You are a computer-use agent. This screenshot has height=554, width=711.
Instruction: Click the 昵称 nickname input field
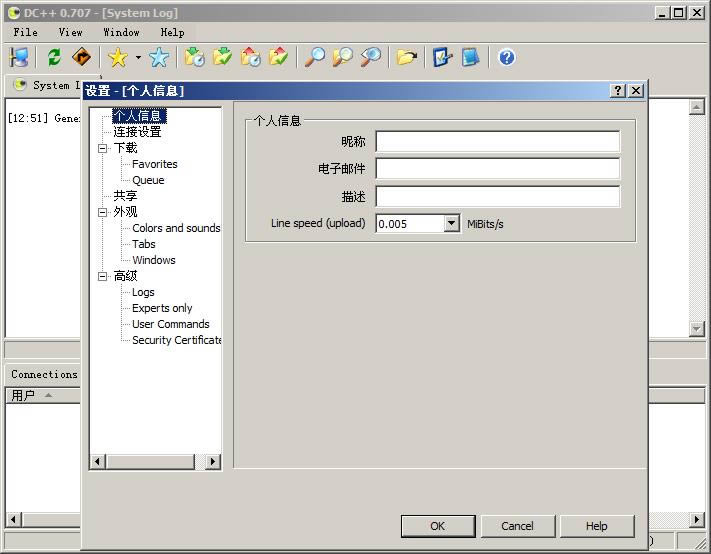(498, 142)
